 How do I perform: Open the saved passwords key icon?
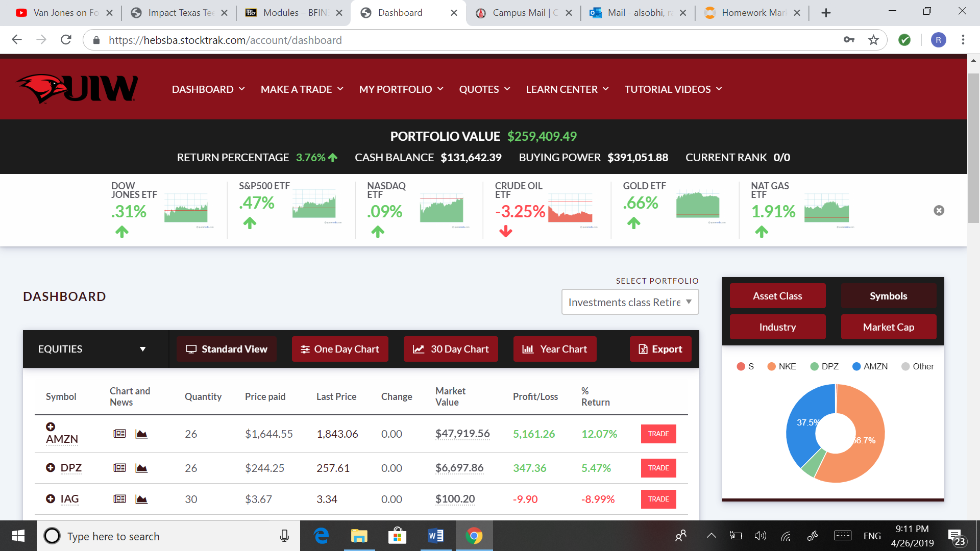pyautogui.click(x=849, y=40)
